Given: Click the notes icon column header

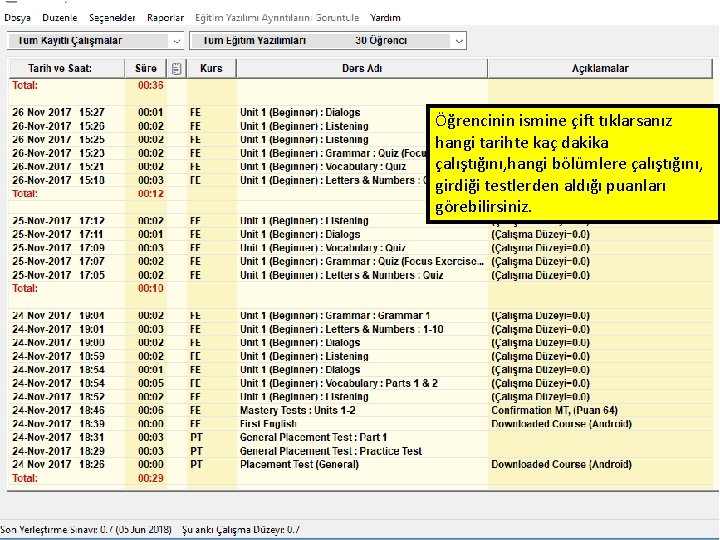Looking at the screenshot, I should [x=177, y=68].
